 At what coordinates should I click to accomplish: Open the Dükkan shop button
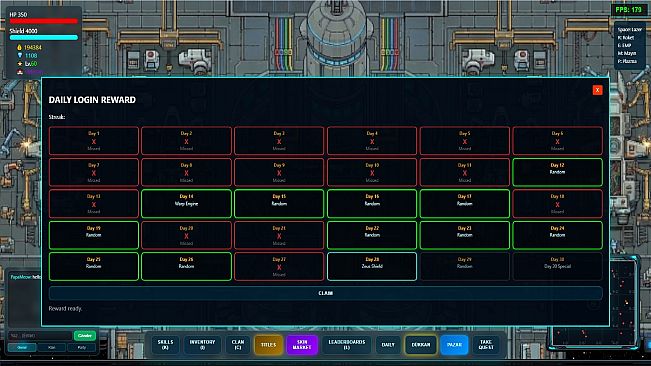pos(421,345)
